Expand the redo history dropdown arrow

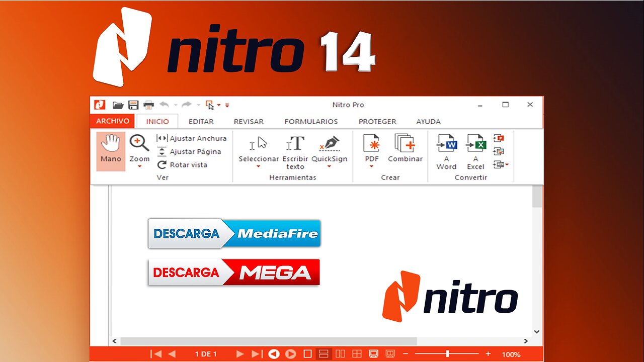click(199, 106)
